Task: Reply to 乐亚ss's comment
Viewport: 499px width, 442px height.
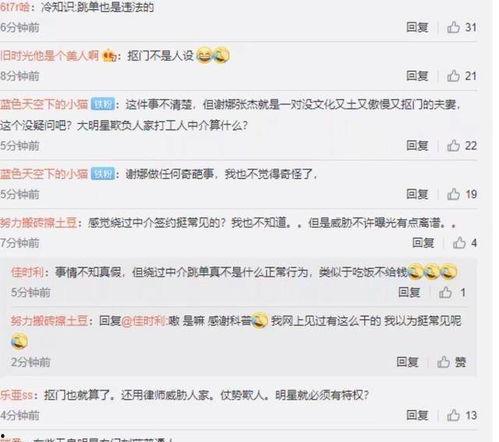Action: pos(417,415)
